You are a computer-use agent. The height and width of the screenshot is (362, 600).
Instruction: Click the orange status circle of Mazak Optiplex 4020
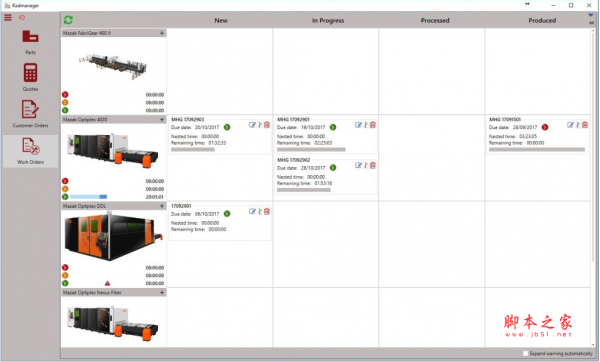point(65,189)
